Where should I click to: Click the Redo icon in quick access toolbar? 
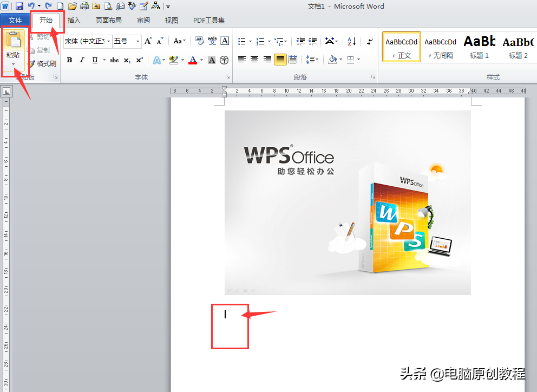pyautogui.click(x=48, y=6)
